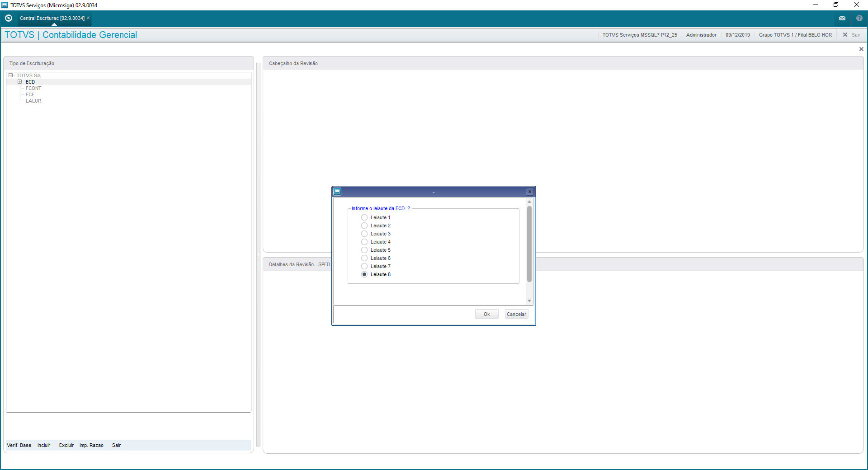
Task: Pick the Leiaute 5 radio button
Action: pos(364,250)
